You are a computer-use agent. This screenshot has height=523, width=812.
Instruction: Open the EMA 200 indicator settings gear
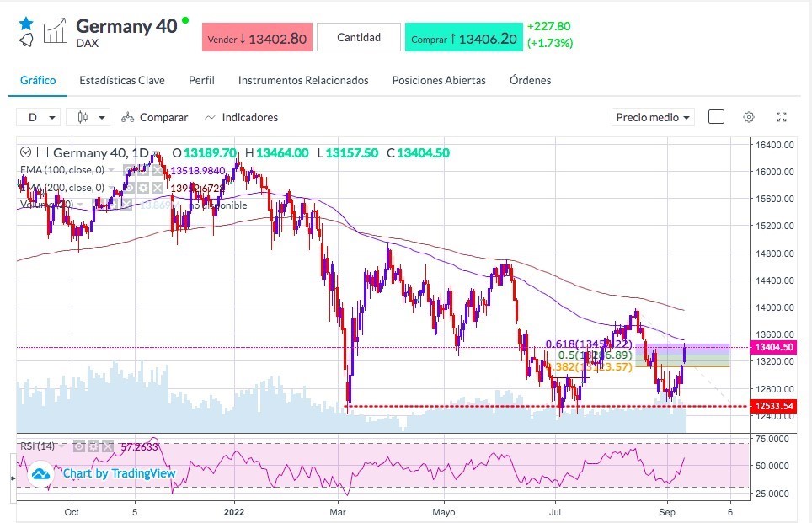pos(143,188)
